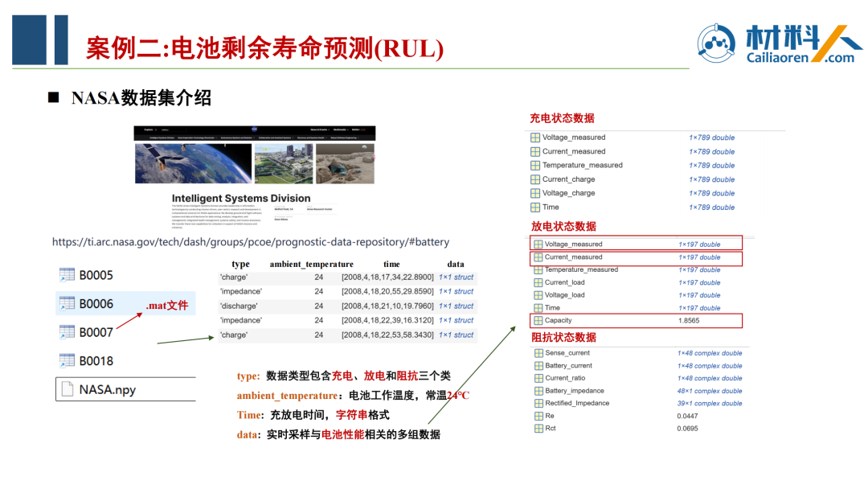The height and width of the screenshot is (489, 868).
Task: Click the grid icon beside Current_measured 1×789
Action: [x=535, y=151]
